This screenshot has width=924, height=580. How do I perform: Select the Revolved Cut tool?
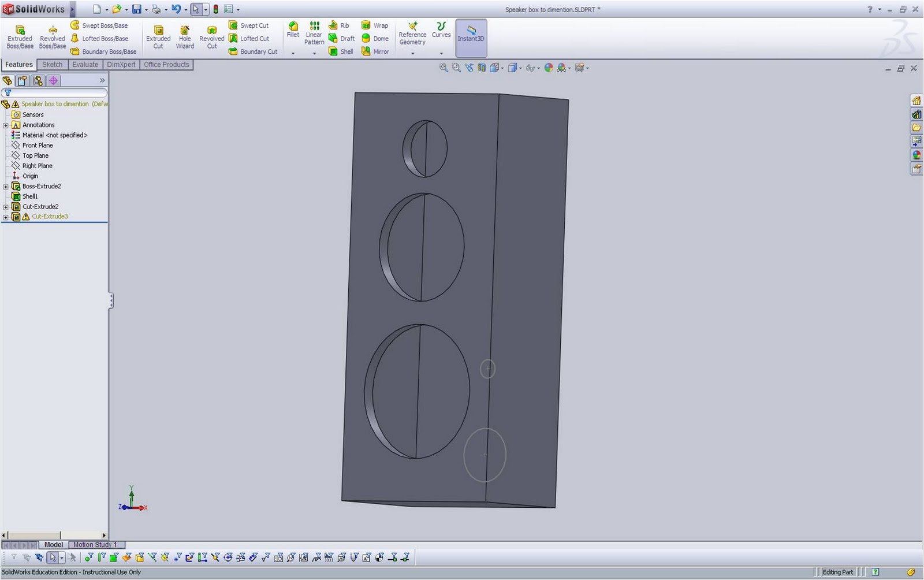212,38
